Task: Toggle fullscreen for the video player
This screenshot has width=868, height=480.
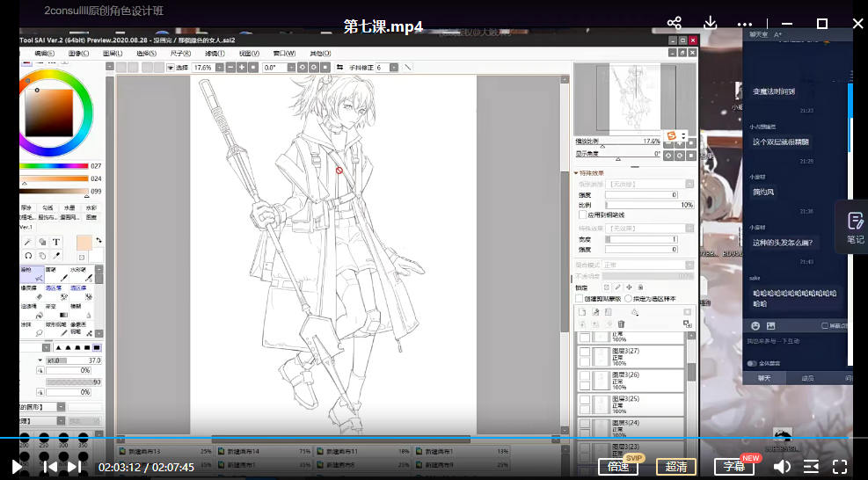Action: click(x=840, y=467)
